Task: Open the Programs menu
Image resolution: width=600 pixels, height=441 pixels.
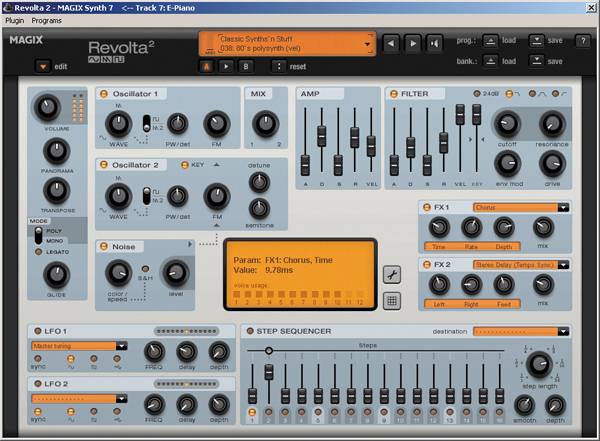Action: point(46,21)
